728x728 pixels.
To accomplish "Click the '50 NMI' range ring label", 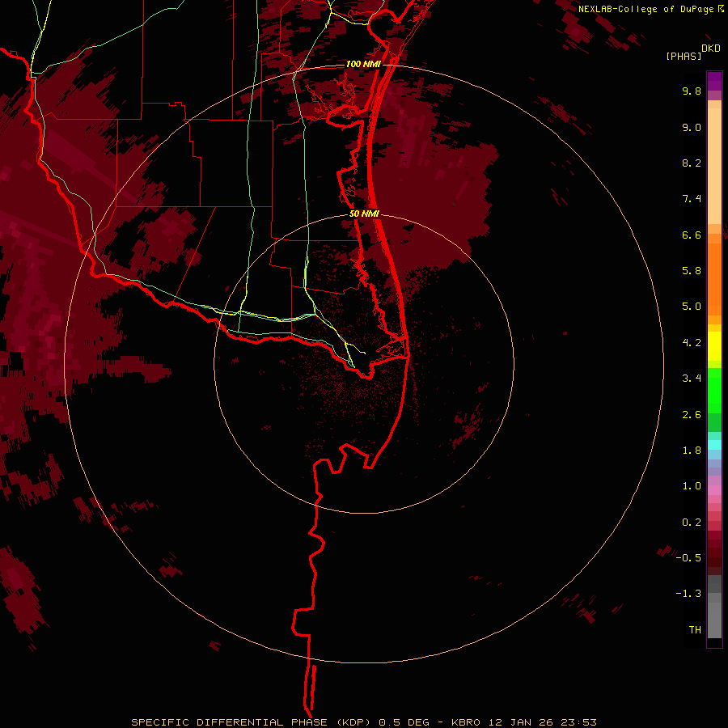I will (364, 214).
